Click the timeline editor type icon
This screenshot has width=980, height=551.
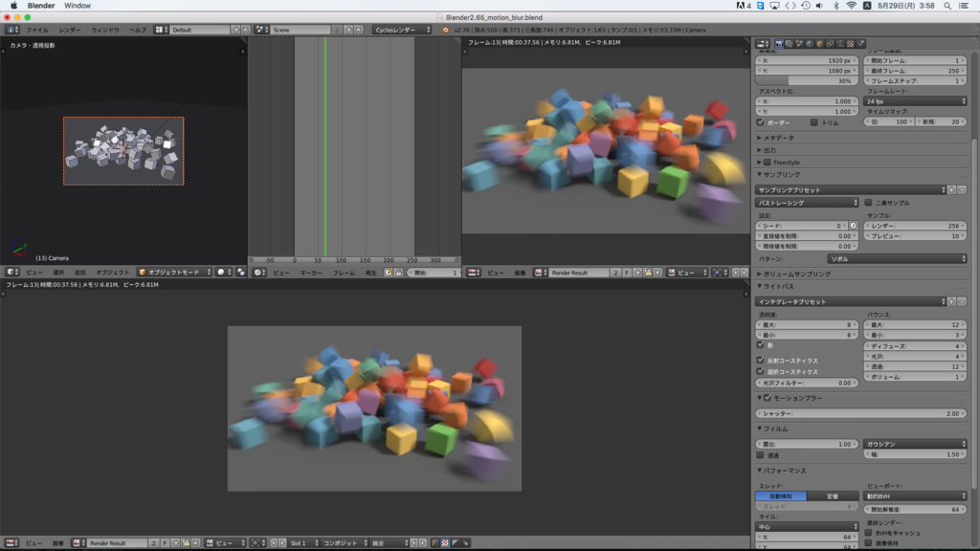[x=258, y=273]
